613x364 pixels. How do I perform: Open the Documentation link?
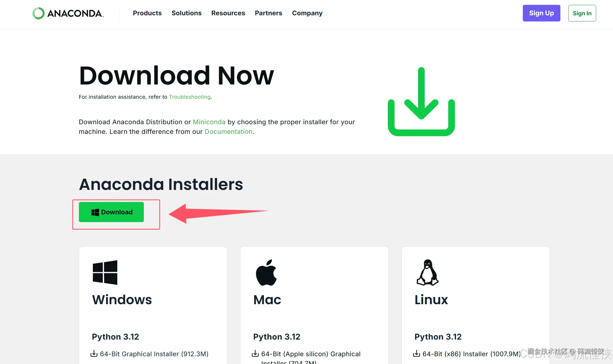pyautogui.click(x=228, y=132)
